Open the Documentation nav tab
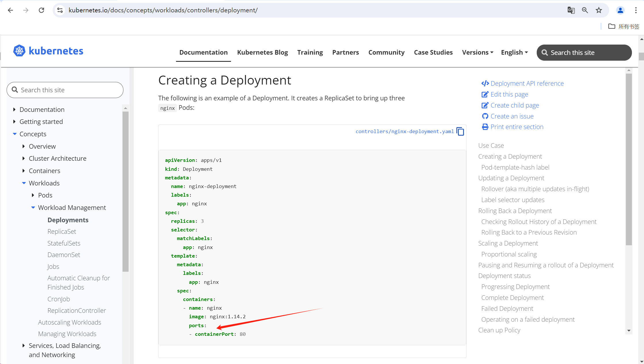 click(x=203, y=52)
